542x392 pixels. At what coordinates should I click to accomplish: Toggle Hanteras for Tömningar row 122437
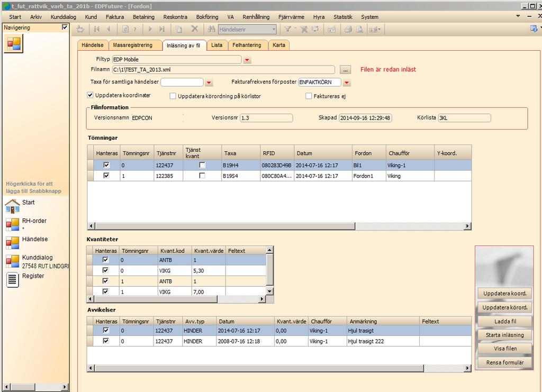[106, 165]
